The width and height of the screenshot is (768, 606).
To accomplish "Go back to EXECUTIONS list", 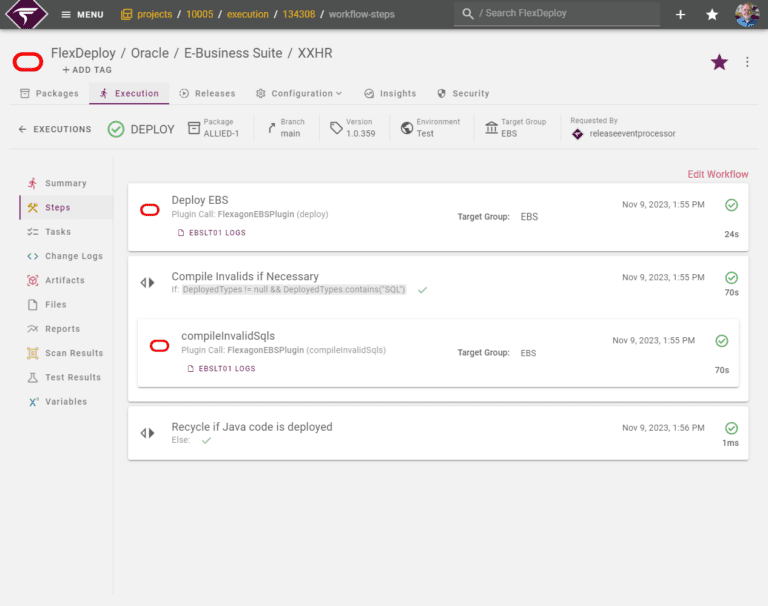I will tap(55, 129).
